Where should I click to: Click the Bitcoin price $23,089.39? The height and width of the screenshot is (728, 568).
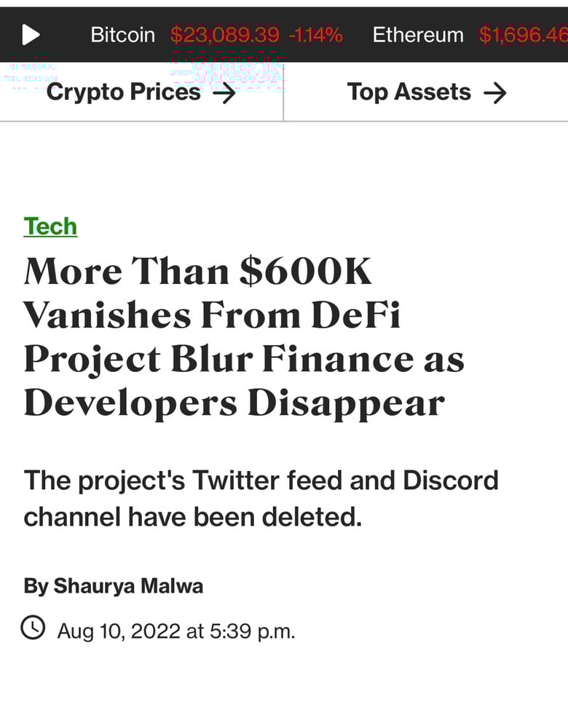pyautogui.click(x=224, y=35)
